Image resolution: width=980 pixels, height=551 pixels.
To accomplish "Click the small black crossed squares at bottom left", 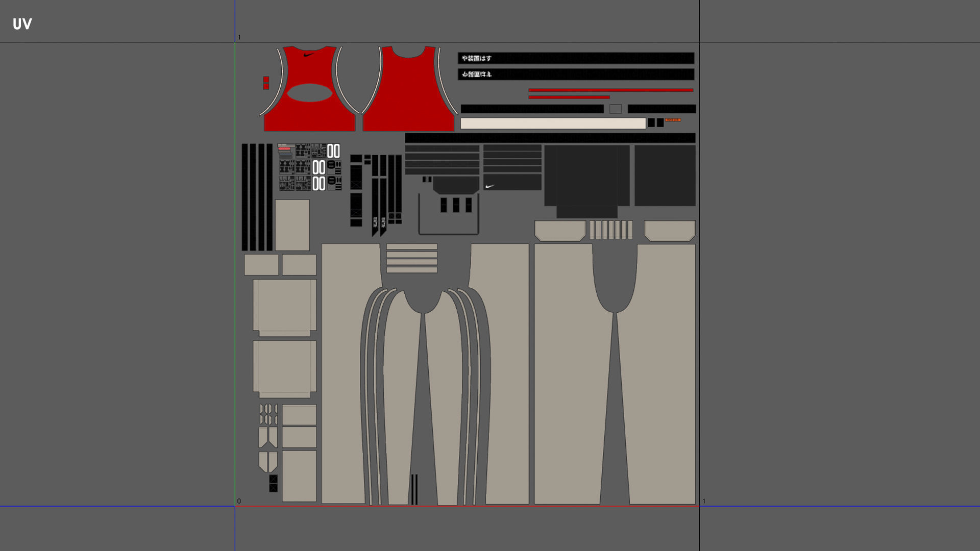I will click(x=273, y=483).
